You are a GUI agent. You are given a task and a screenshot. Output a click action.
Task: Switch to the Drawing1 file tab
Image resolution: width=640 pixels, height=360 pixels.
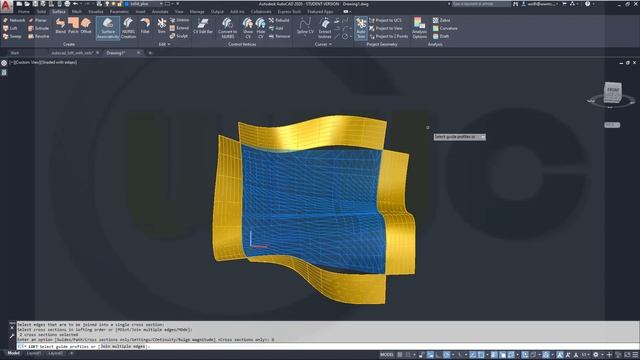click(116, 53)
